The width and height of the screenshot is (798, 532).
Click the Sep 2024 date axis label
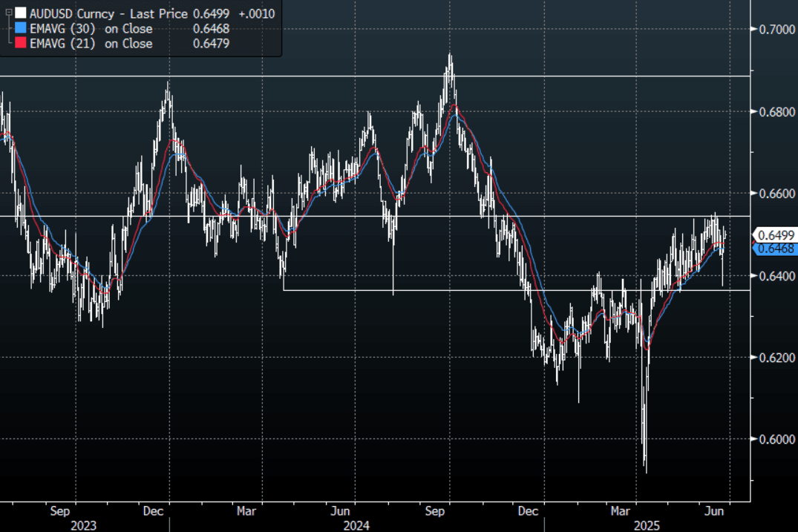(x=434, y=511)
